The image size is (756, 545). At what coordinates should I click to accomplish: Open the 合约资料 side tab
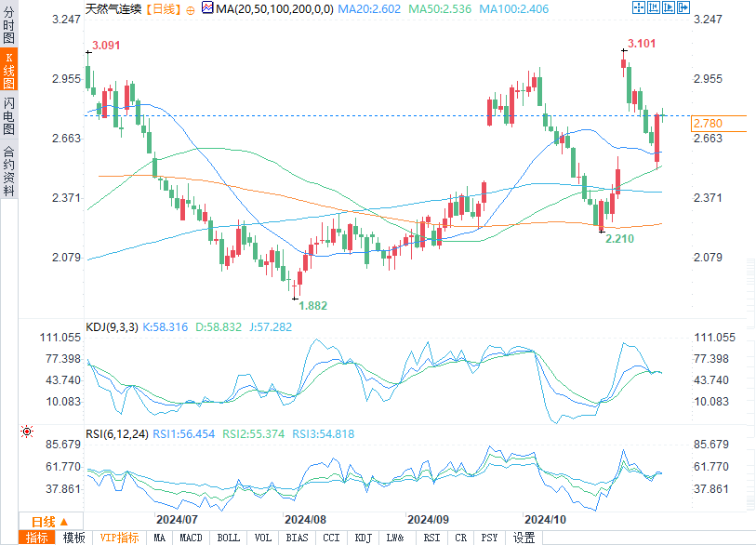[8, 169]
